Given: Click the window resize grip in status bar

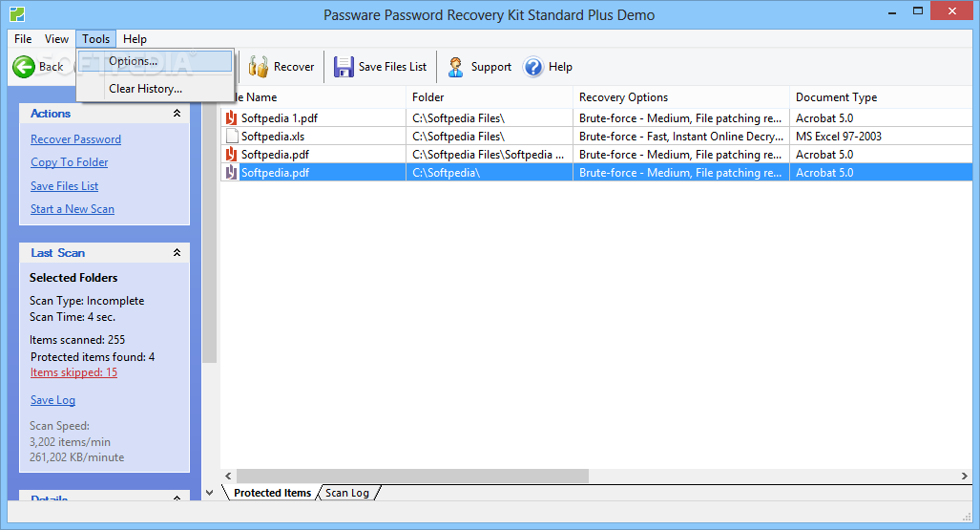Looking at the screenshot, I should tap(967, 516).
